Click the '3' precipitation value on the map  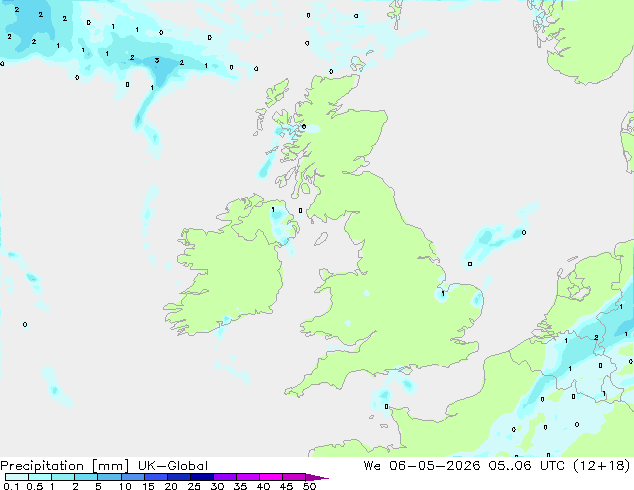pos(157,61)
